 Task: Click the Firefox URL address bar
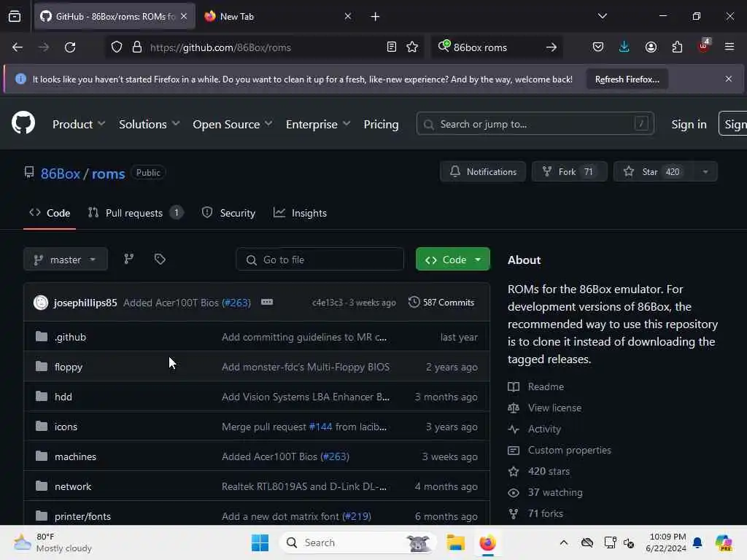tap(264, 47)
